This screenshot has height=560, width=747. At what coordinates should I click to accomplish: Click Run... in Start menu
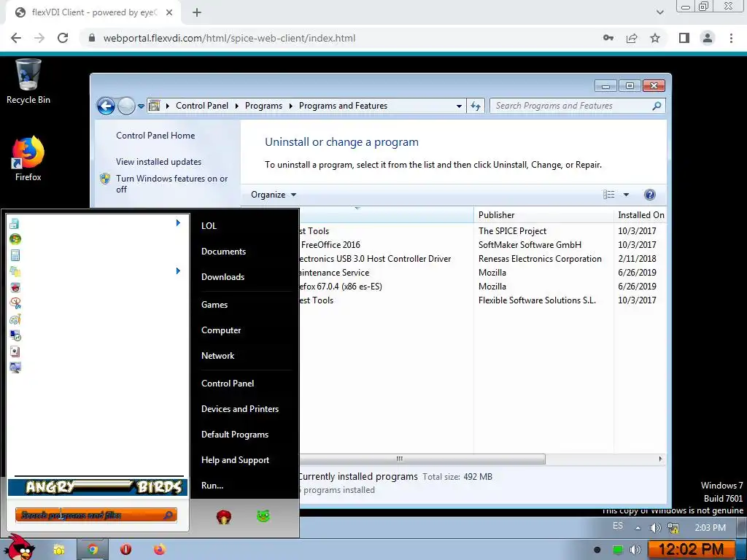click(x=212, y=486)
